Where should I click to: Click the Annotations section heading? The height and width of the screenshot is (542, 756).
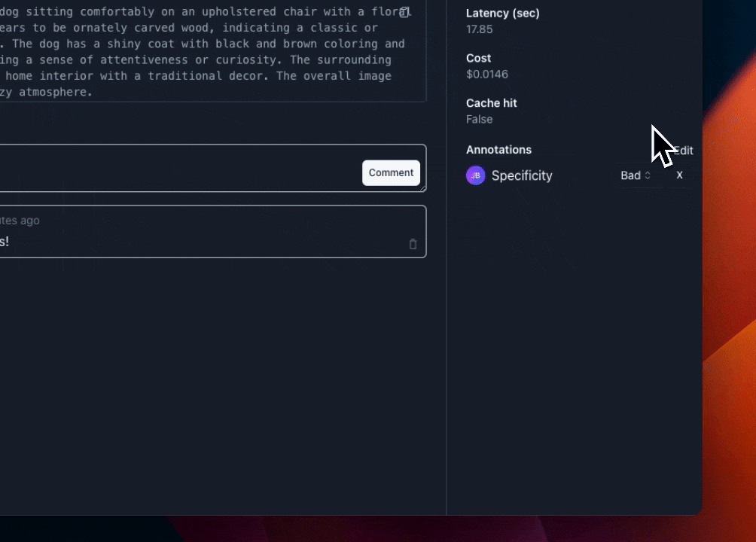[498, 150]
